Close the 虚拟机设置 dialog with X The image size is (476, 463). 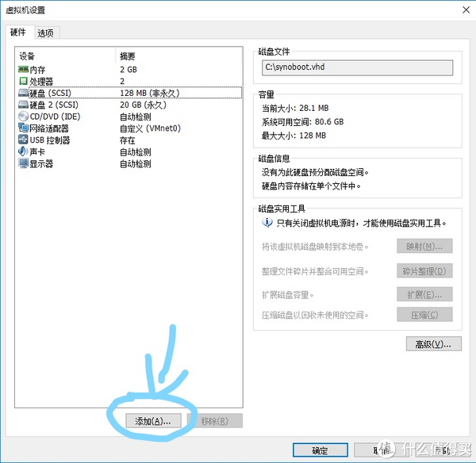click(466, 10)
